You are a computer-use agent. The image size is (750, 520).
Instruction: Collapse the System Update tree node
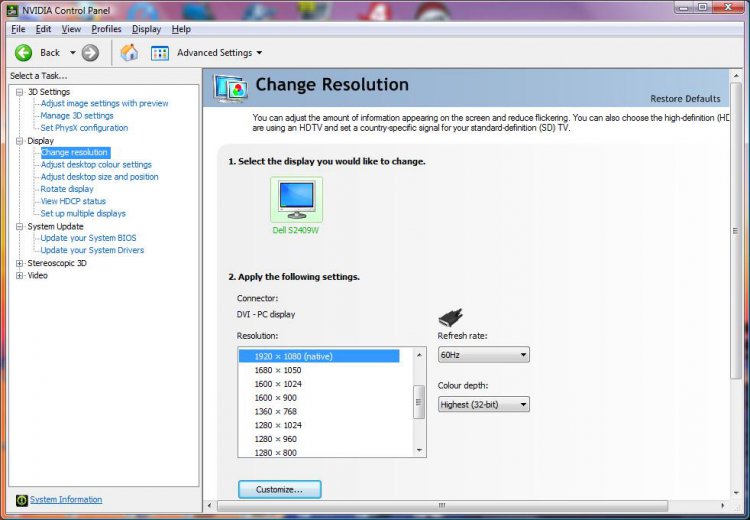pyautogui.click(x=19, y=227)
